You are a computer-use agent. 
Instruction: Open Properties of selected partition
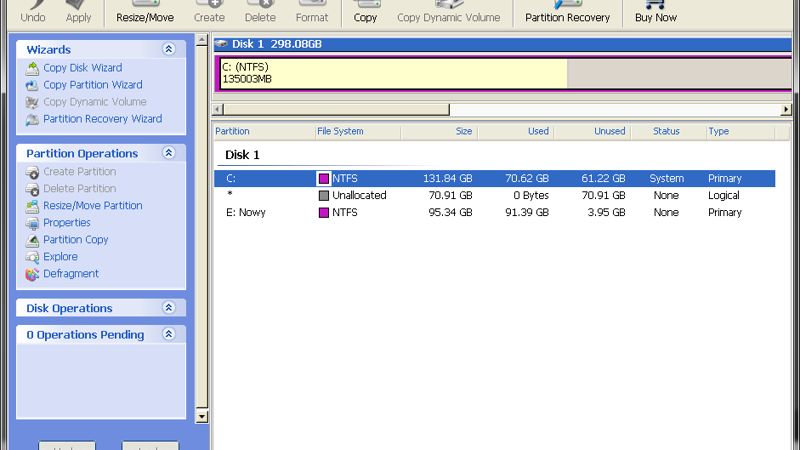(x=67, y=222)
